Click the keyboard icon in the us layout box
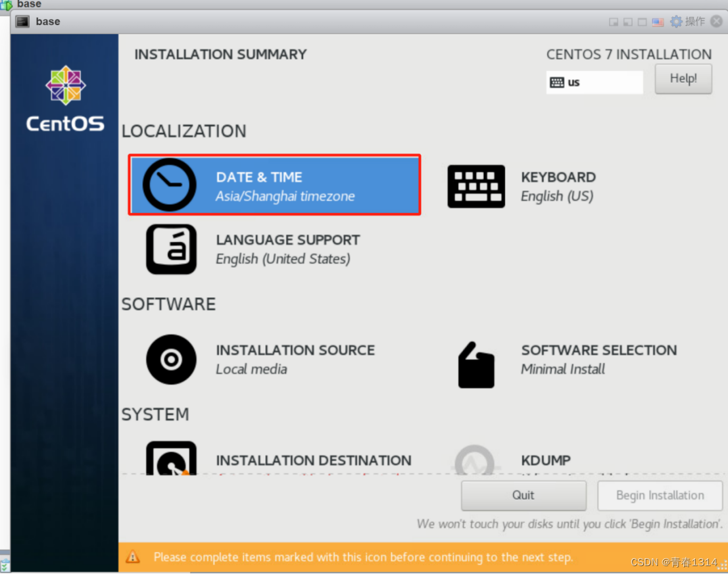 556,83
